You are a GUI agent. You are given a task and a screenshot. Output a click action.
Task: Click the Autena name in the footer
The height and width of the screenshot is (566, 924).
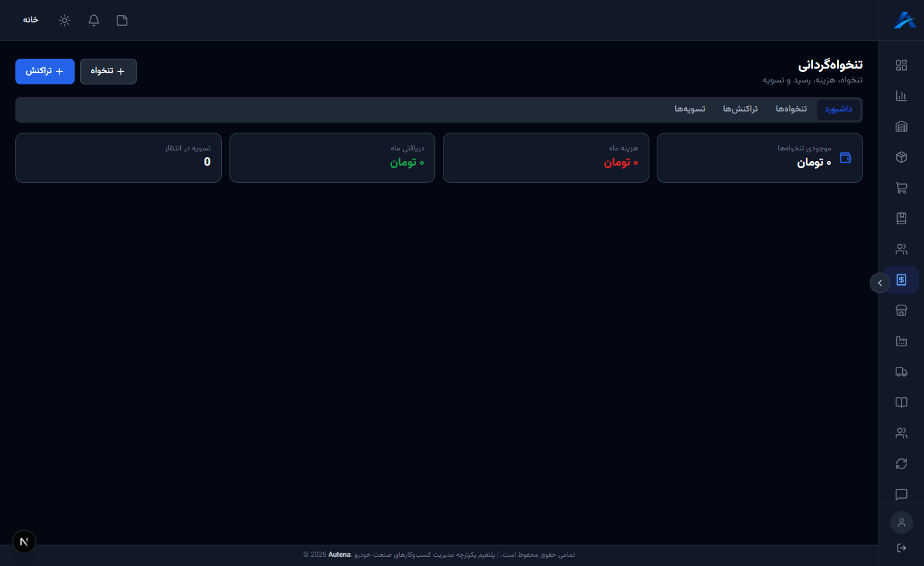(x=339, y=555)
